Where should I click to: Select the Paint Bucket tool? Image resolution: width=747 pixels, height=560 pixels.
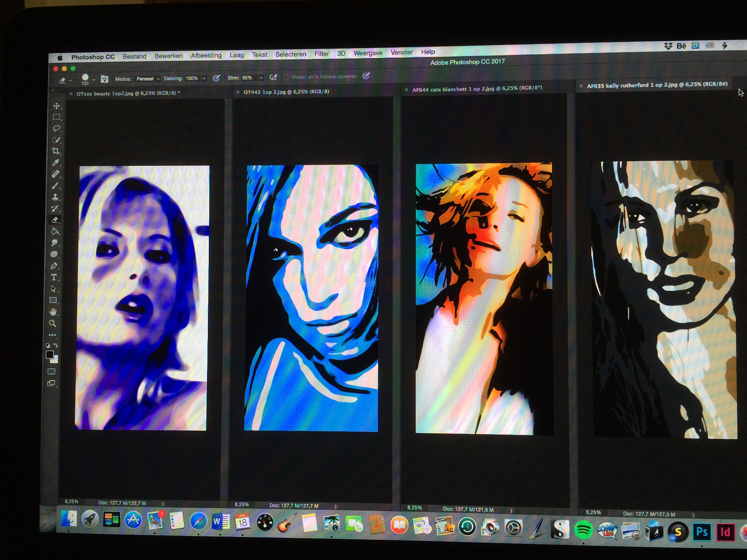click(55, 231)
